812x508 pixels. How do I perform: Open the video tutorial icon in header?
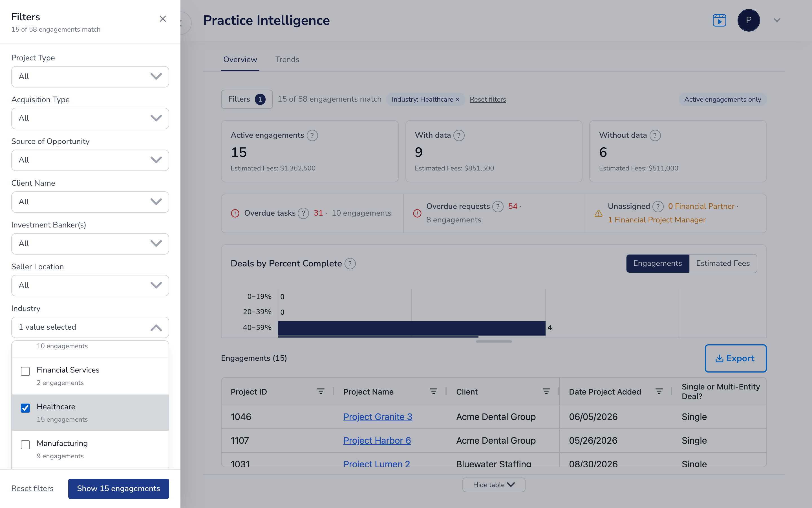click(x=720, y=20)
